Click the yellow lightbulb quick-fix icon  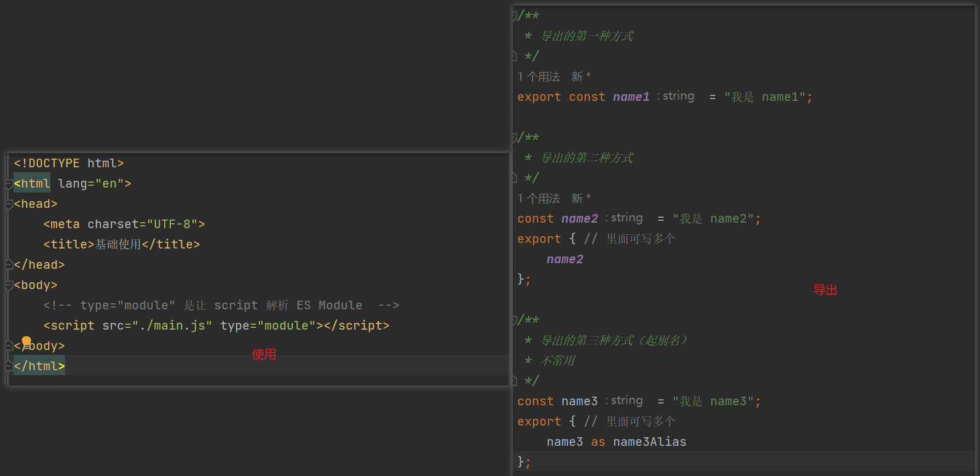[26, 341]
